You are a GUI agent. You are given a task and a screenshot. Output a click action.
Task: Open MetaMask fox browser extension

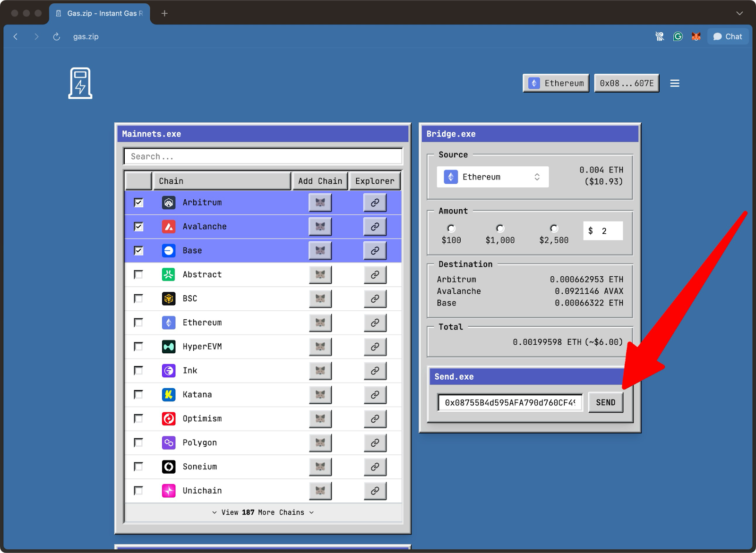click(x=696, y=36)
